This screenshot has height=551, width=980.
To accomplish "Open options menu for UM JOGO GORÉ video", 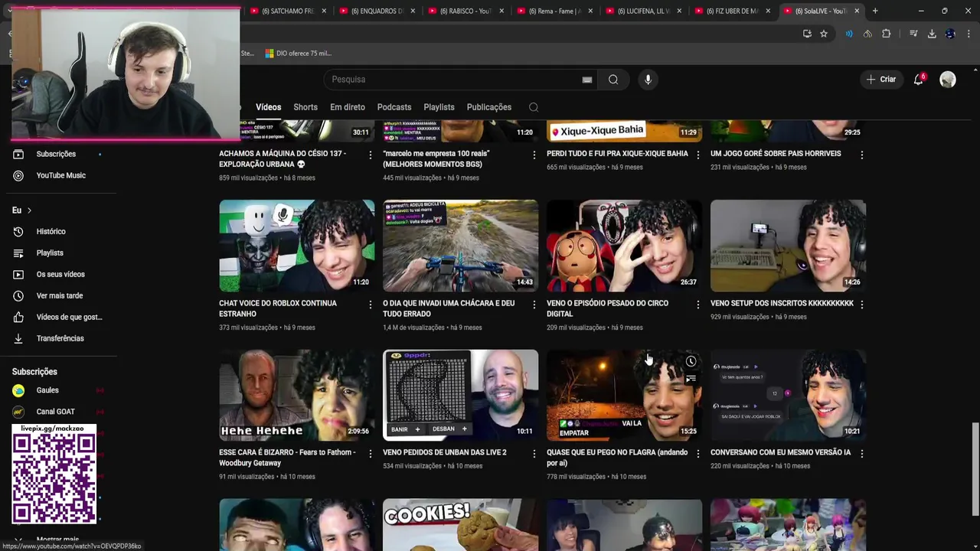I will click(861, 155).
